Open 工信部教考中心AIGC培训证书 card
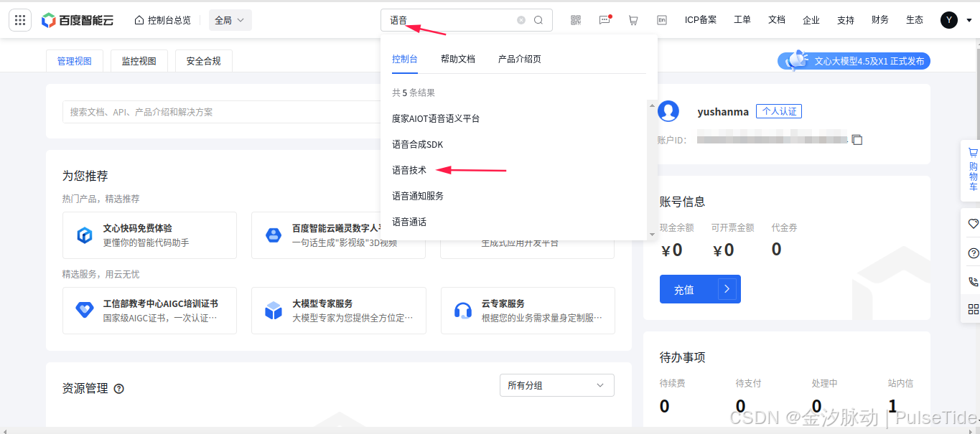Image resolution: width=980 pixels, height=434 pixels. coord(149,311)
